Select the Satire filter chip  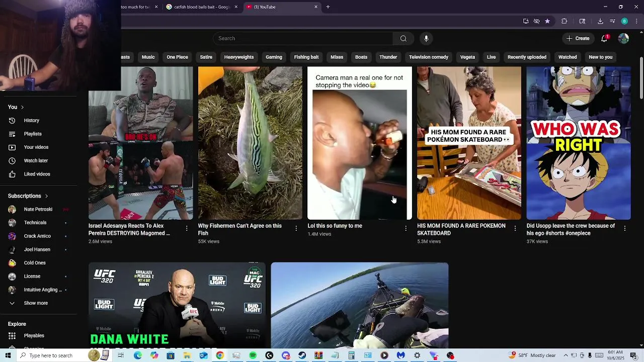click(206, 57)
